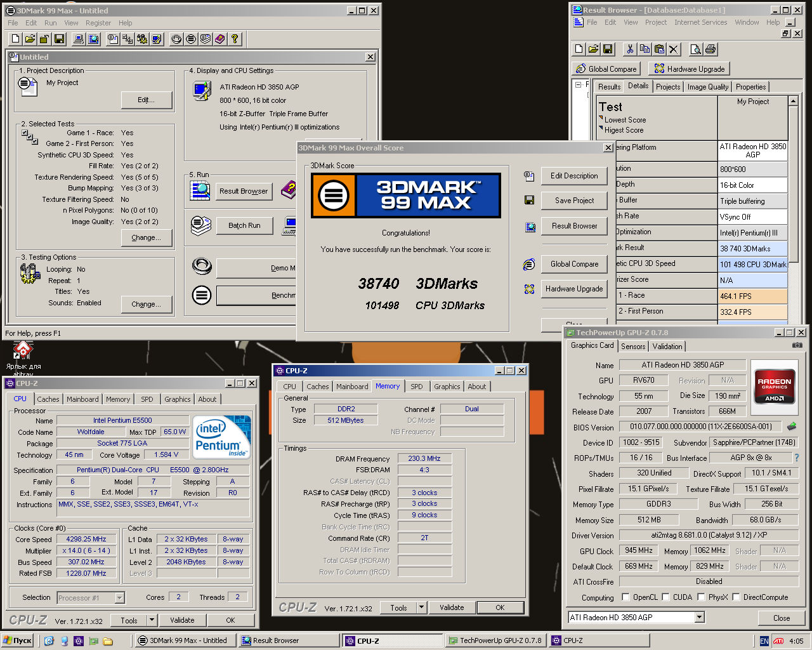Switch to the Sensors tab in GPU-Z

tap(633, 347)
